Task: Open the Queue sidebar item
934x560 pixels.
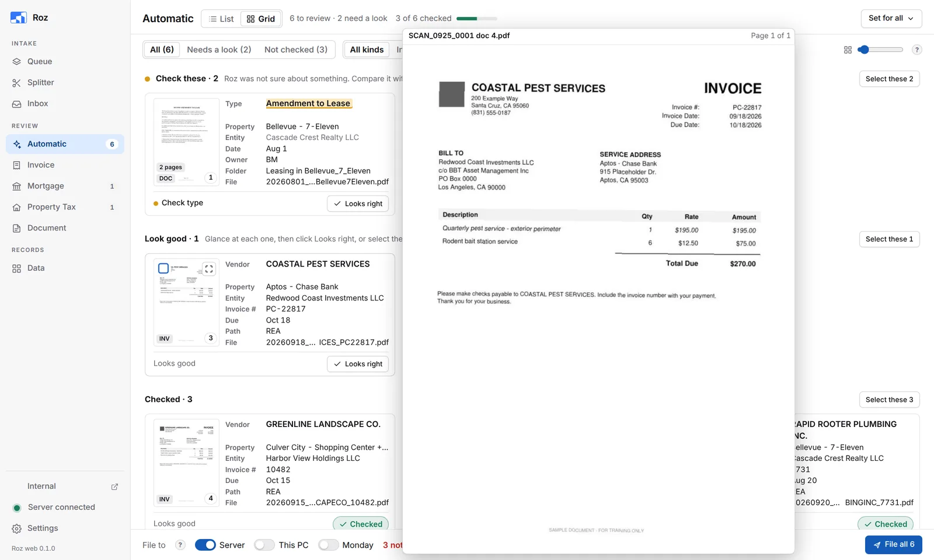Action: pyautogui.click(x=65, y=61)
